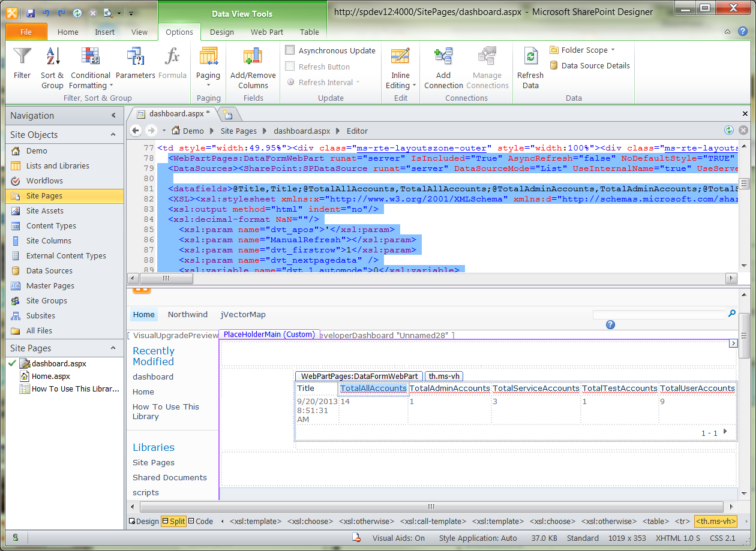Switch to the Insert ribbon tab

point(104,32)
